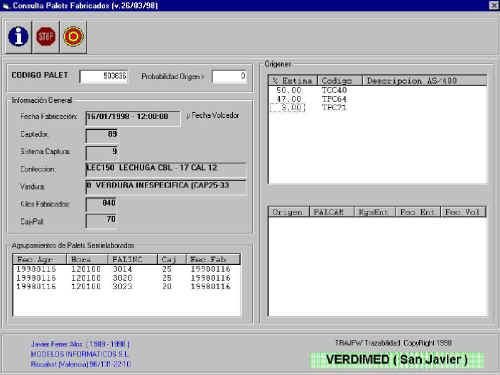Screen dimensions: 500x375
Task: Click the PALCAM column header
Action: click(332, 212)
